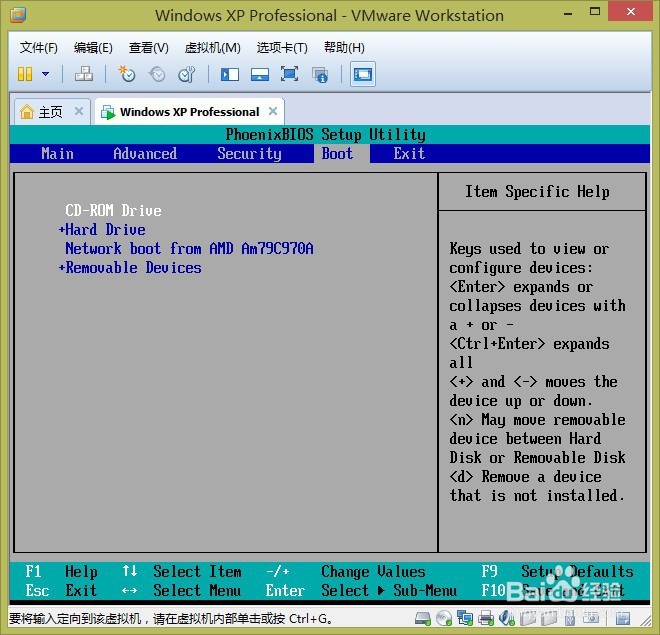Click the USB device status icon
Viewport: 660px width, 635px height.
tap(570, 618)
